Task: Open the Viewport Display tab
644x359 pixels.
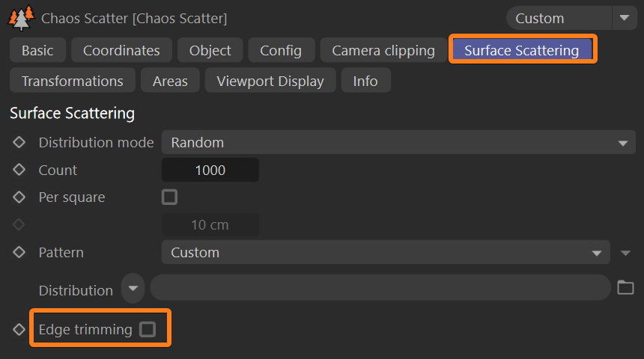Action: 270,81
